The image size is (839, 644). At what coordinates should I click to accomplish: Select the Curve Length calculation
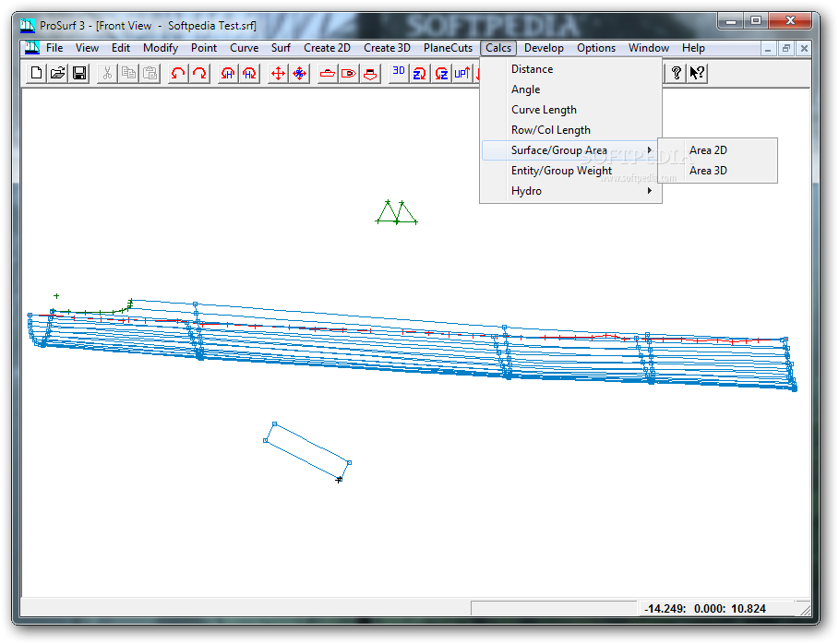(x=571, y=110)
